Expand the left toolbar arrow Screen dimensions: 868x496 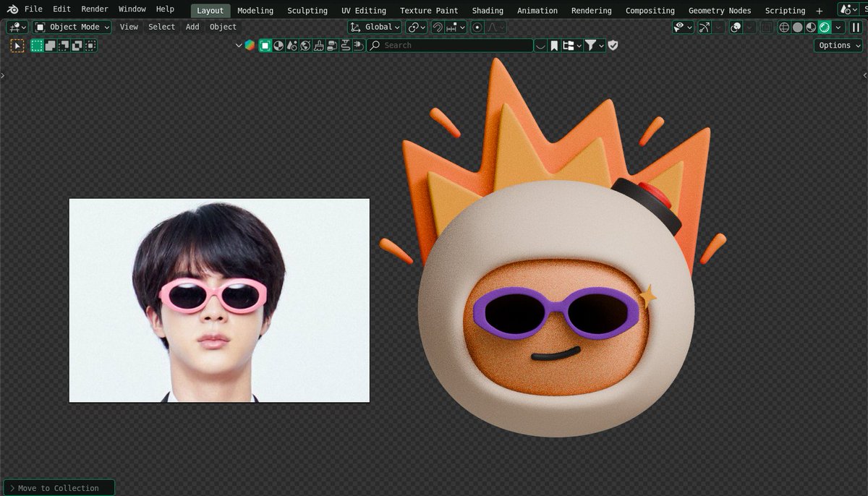(x=3, y=74)
